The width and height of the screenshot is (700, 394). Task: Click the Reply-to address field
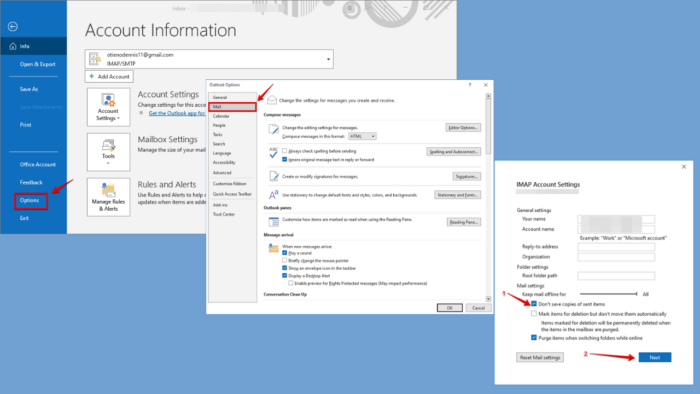click(616, 247)
